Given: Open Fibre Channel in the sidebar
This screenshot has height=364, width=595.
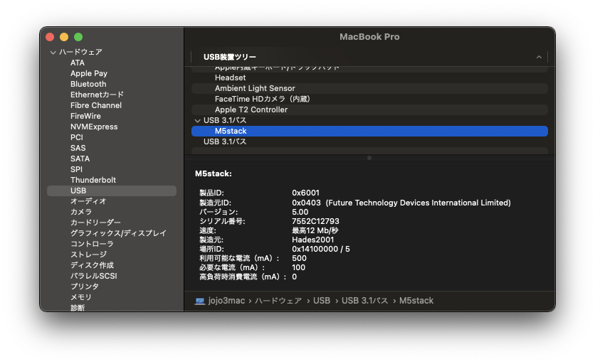Looking at the screenshot, I should [x=96, y=105].
